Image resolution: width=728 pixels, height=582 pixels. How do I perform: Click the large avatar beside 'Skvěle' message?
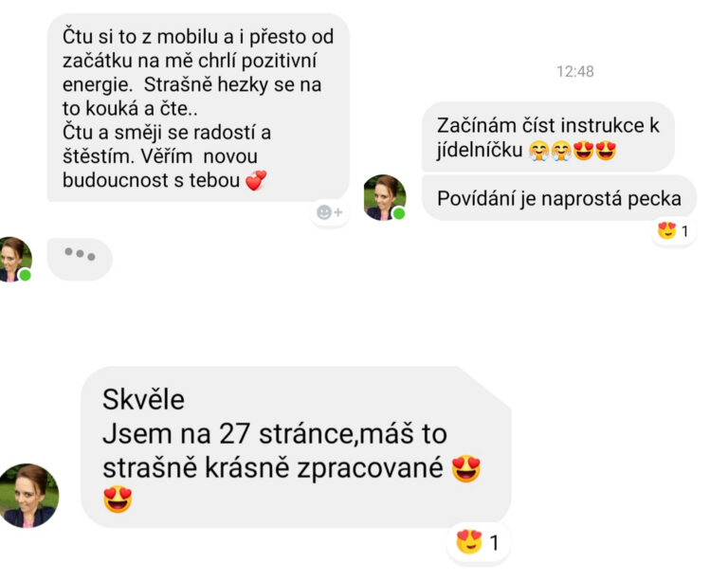click(28, 495)
